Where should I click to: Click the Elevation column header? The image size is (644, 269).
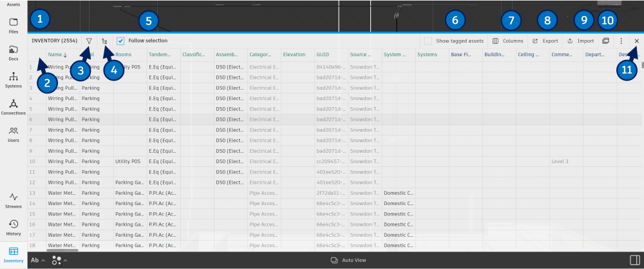click(x=294, y=54)
